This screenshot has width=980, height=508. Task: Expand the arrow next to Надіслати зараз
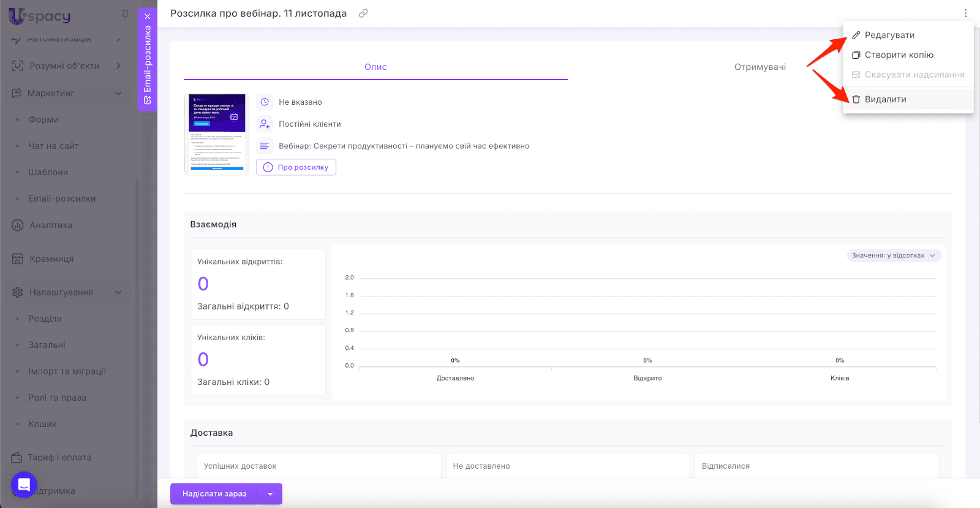pos(270,494)
